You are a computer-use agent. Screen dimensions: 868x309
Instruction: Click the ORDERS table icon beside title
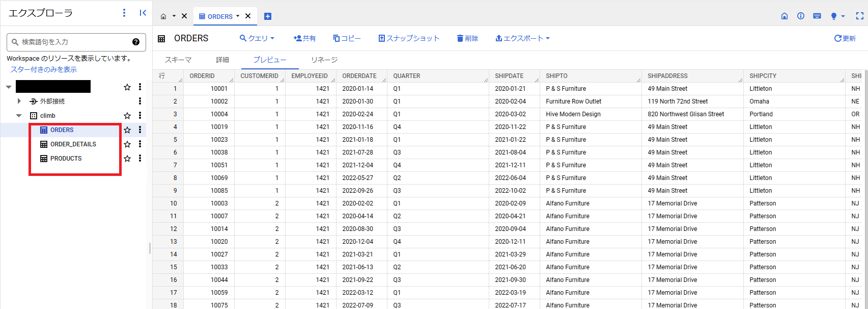tap(161, 39)
